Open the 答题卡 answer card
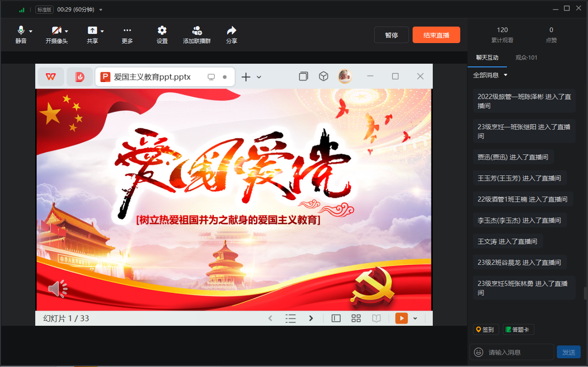This screenshot has width=588, height=367. 518,329
